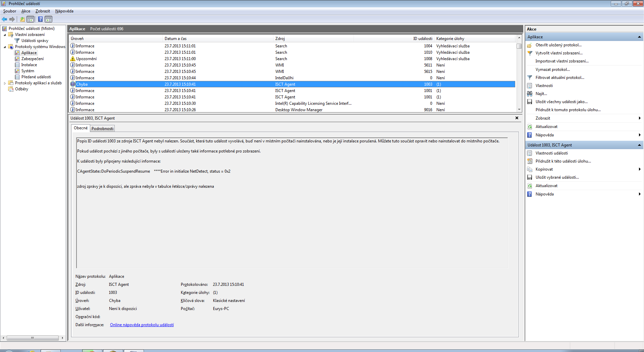Viewport: 644px width, 352px height.
Task: Click the Up one level folder toolbar icon
Action: coord(22,19)
